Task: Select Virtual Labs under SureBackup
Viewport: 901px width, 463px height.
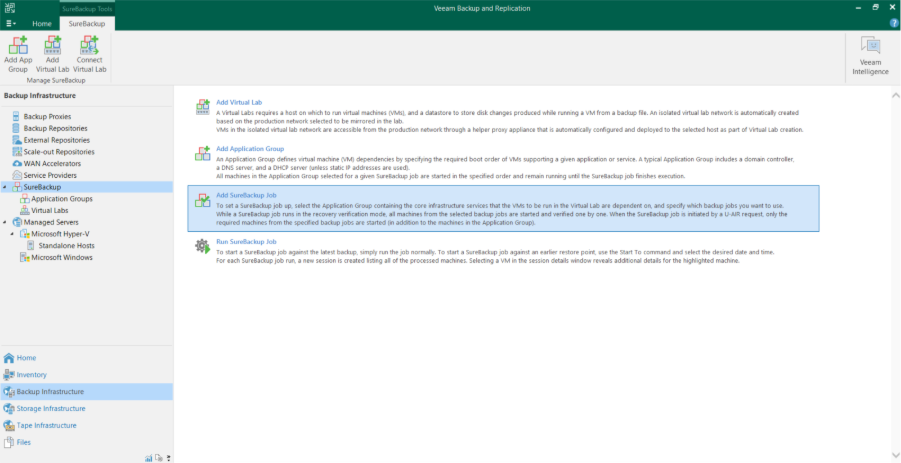Action: click(x=49, y=211)
